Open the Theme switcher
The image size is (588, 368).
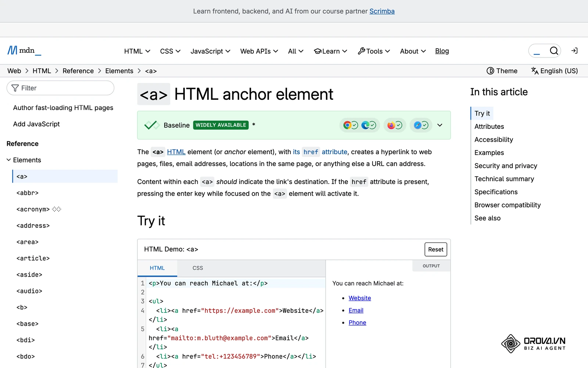pos(502,71)
